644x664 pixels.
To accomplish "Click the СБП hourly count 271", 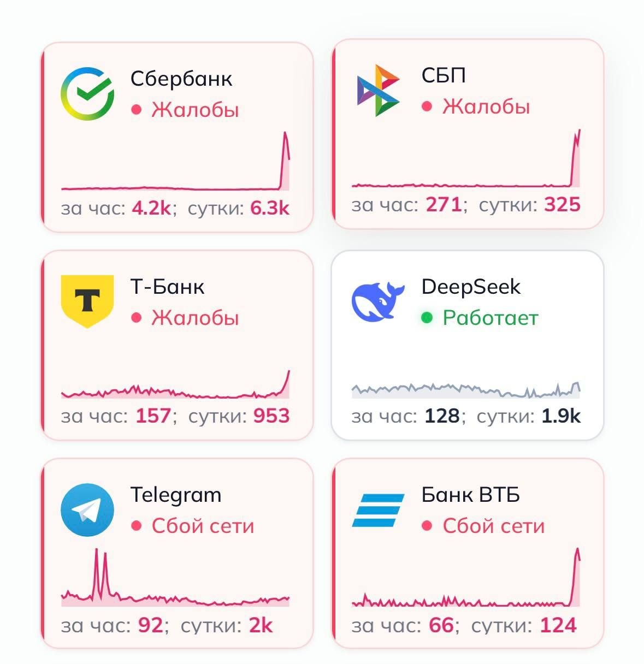I will pos(444,205).
